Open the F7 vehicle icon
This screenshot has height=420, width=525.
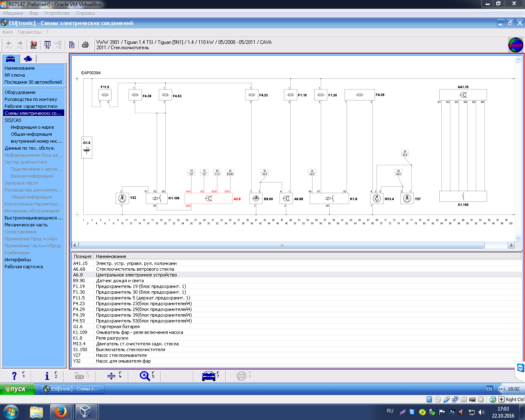pyautogui.click(x=209, y=375)
